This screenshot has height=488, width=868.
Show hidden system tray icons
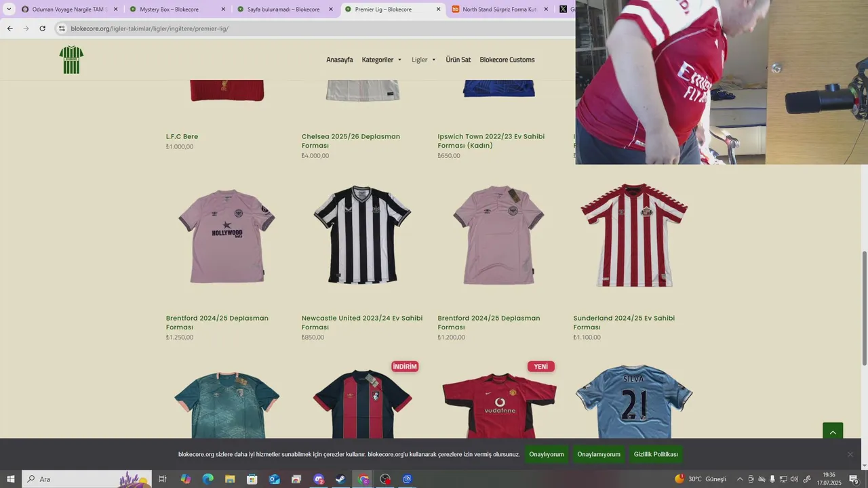click(740, 479)
